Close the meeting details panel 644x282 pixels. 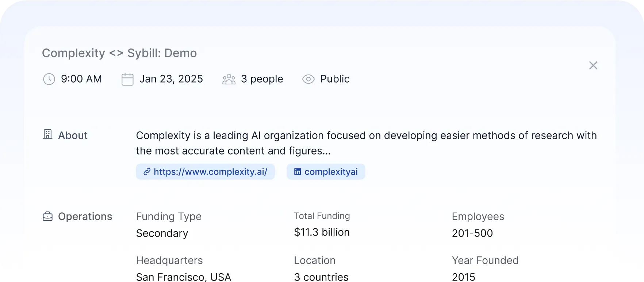[x=593, y=65]
